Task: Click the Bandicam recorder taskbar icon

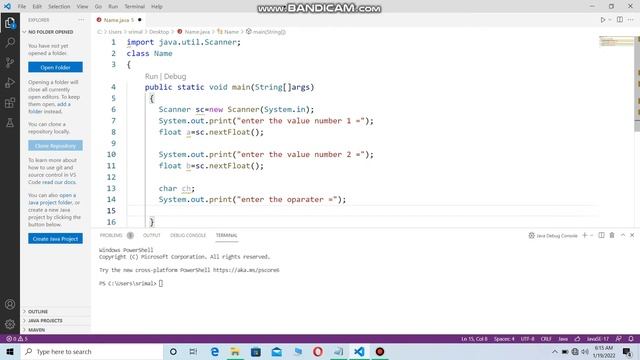Action: [x=380, y=351]
